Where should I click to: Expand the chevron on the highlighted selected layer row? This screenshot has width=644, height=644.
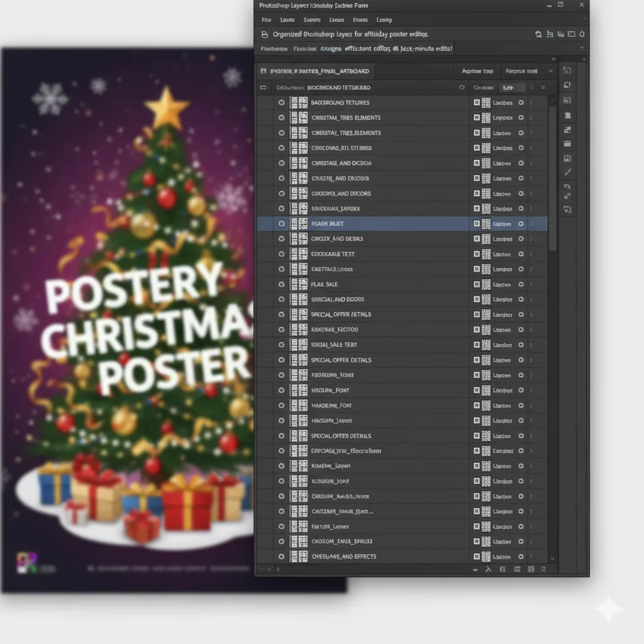click(531, 224)
